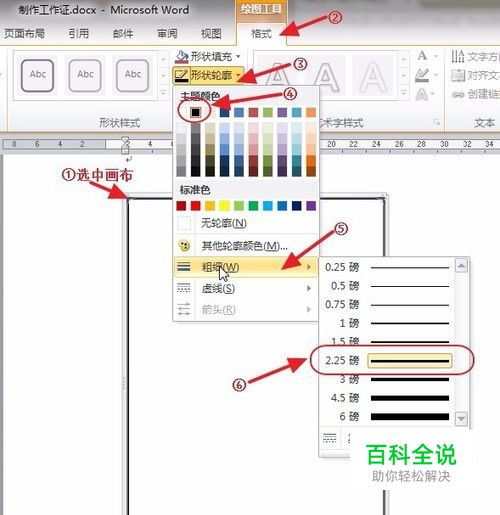The image size is (500, 515).
Task: Select the third WordArt A style
Action: coord(373,76)
